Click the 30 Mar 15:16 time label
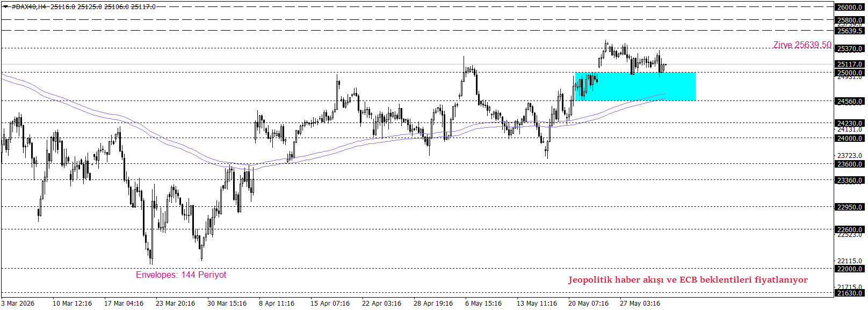Viewport: 868px width, 310px height. tap(227, 304)
